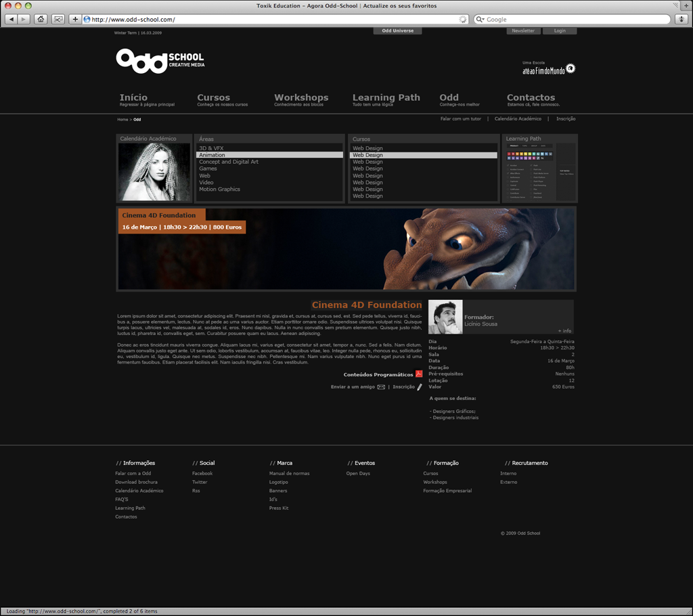Go to the browser home page icon
This screenshot has width=693, height=616.
point(41,19)
